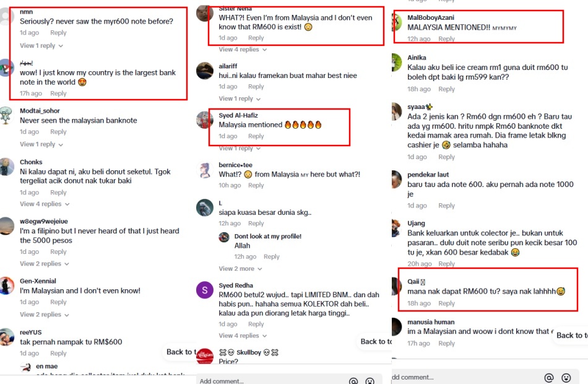Expand View 4 replies under Chonks' comment
588x384 pixels.
click(45, 204)
